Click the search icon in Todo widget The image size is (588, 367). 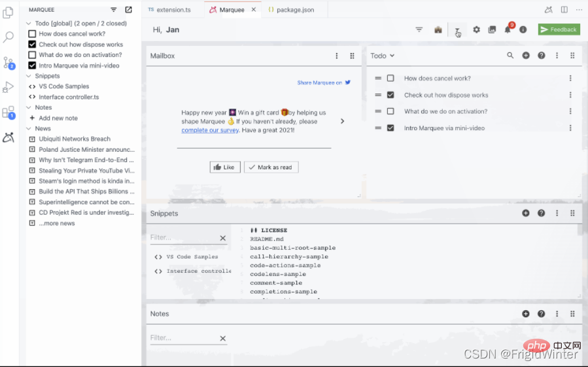coord(510,56)
